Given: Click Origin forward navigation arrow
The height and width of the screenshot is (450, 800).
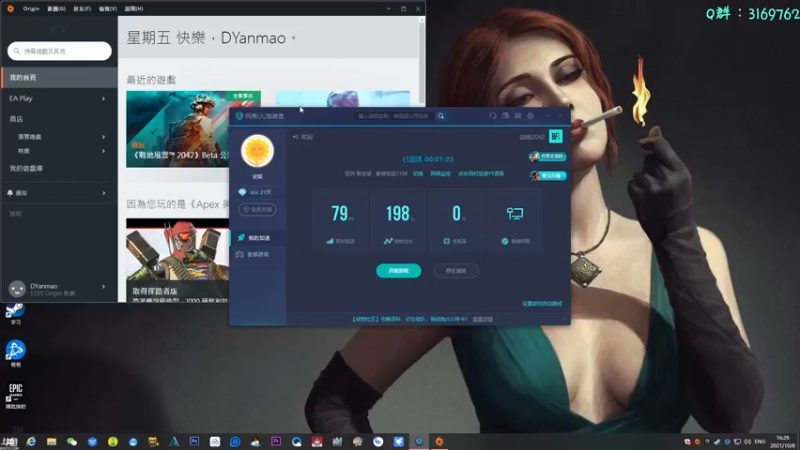Looking at the screenshot, I should click(x=63, y=29).
